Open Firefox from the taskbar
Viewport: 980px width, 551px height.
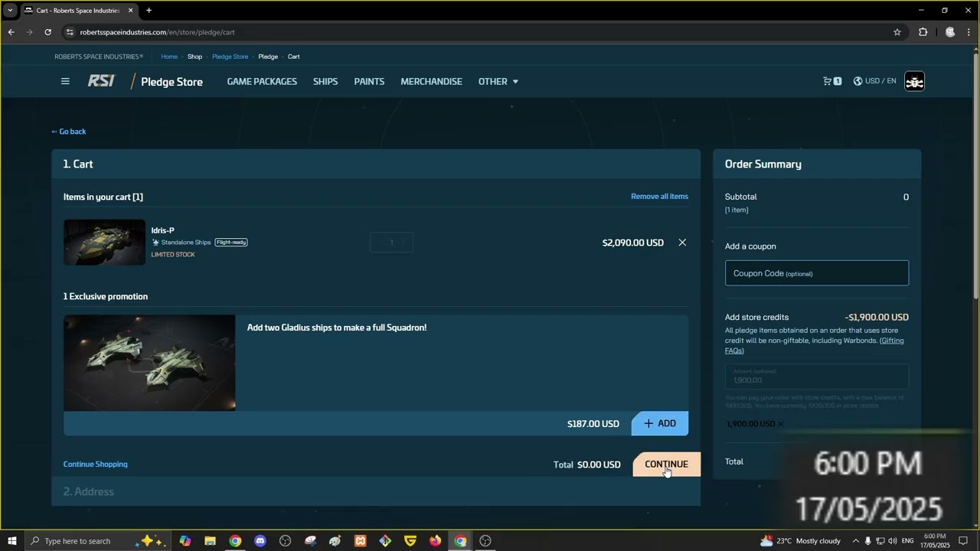tap(435, 541)
